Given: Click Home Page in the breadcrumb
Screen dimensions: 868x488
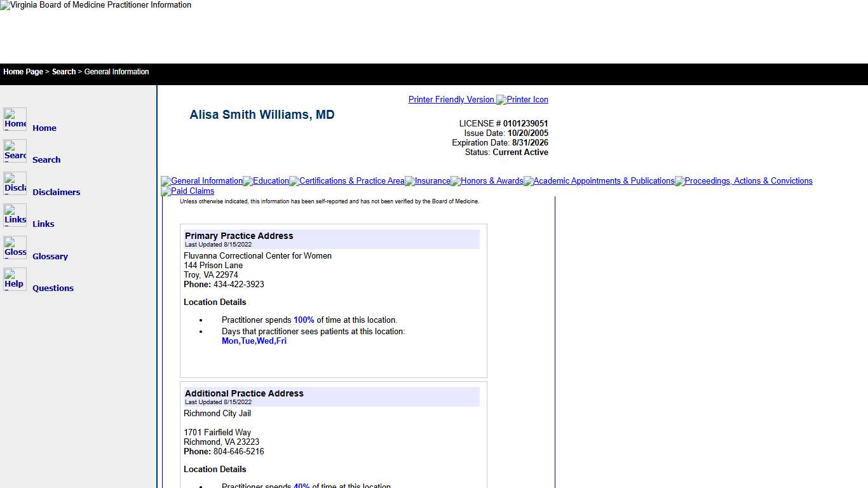Looking at the screenshot, I should click(23, 72).
